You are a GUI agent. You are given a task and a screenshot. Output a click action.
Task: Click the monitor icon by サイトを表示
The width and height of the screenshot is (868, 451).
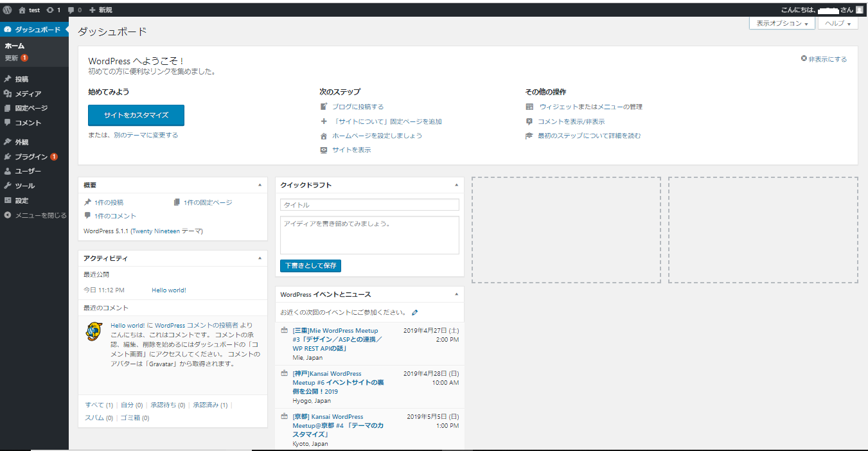[x=324, y=150]
